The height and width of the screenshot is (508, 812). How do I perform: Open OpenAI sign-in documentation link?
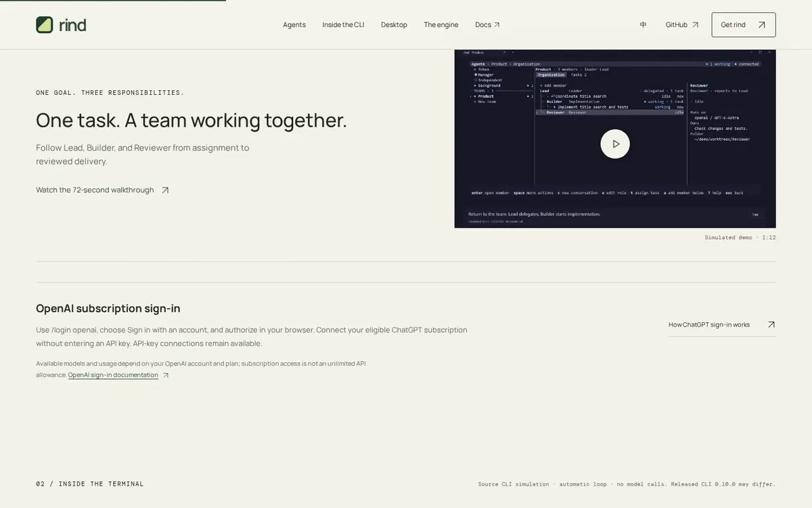point(113,375)
